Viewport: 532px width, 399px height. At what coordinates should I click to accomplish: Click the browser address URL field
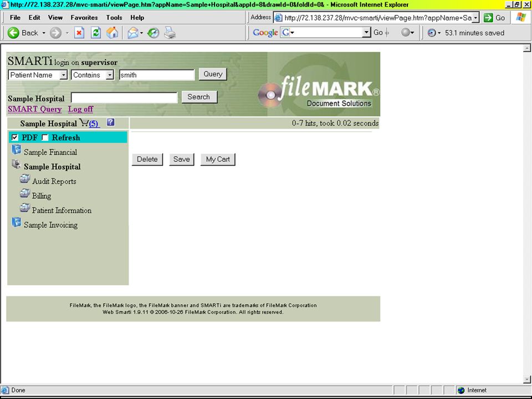(377, 18)
